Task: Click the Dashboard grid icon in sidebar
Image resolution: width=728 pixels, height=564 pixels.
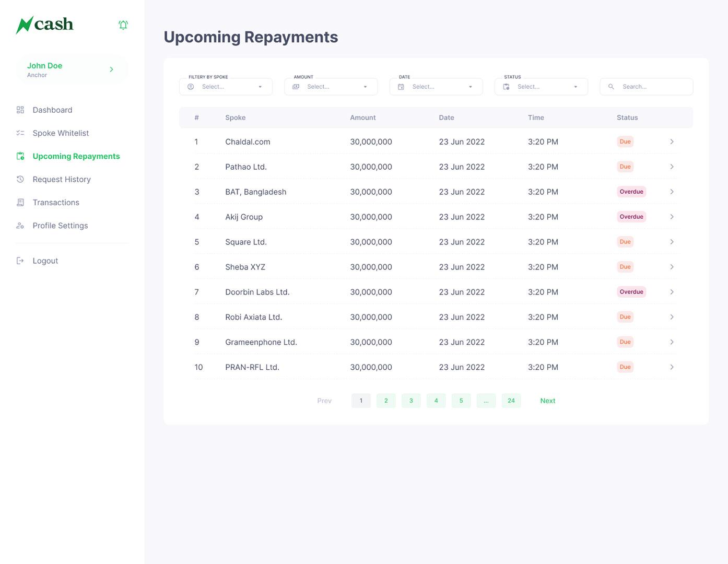Action: pyautogui.click(x=20, y=110)
